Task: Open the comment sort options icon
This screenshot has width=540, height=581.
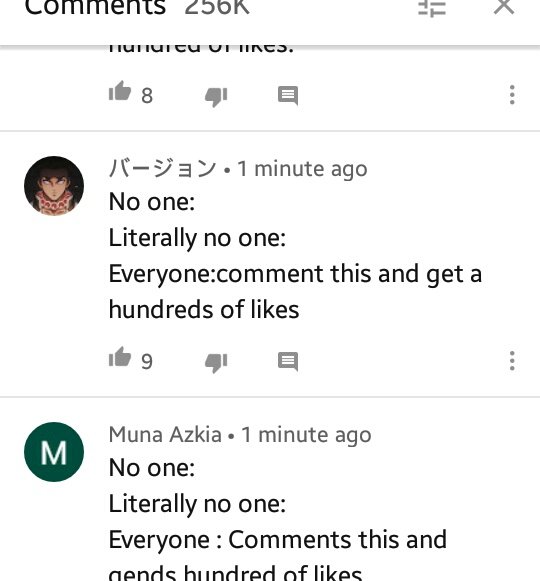Action: tap(432, 7)
